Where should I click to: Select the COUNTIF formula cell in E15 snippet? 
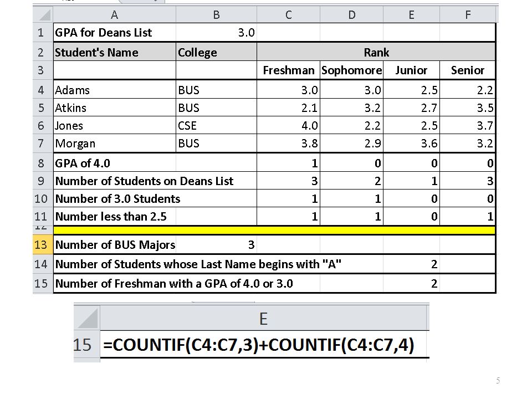coord(265,345)
